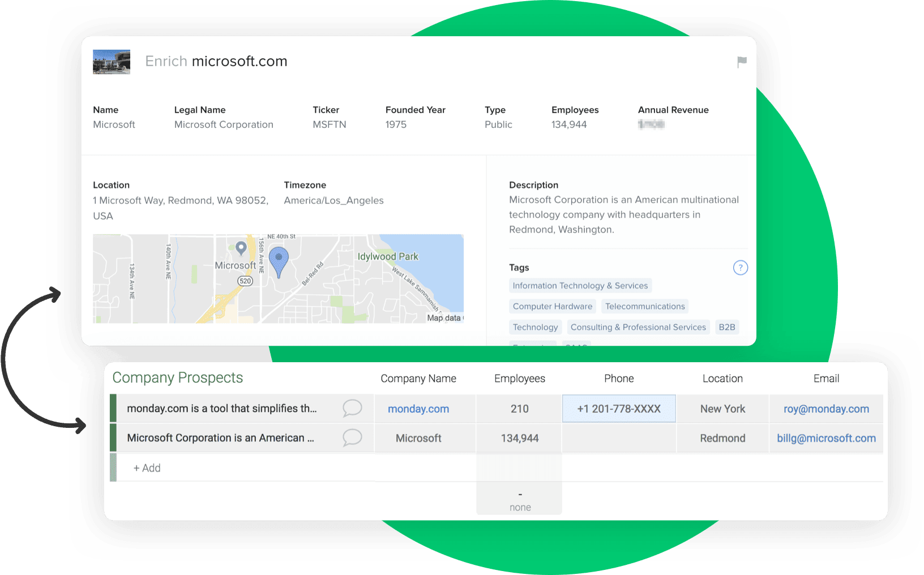
Task: Select the phone cell +1 201-778-XXXX
Action: pyautogui.click(x=619, y=409)
